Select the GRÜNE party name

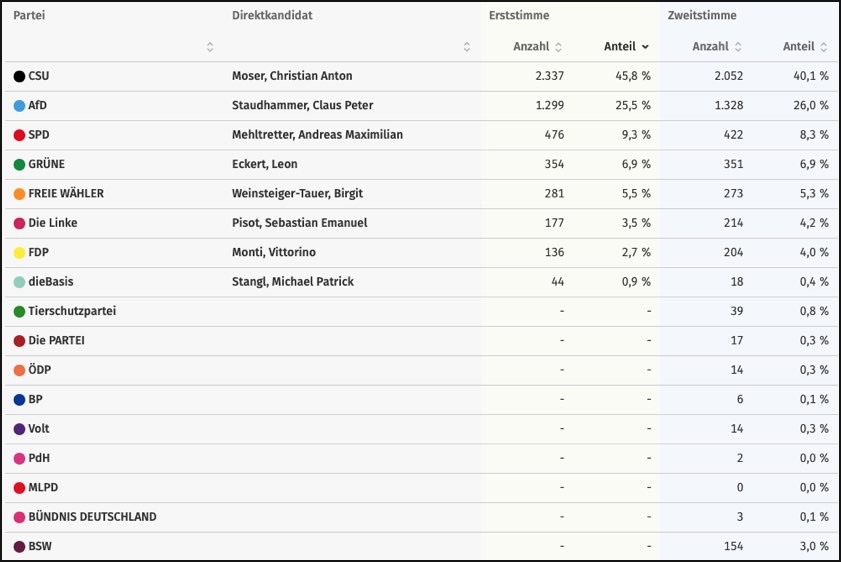tap(46, 164)
